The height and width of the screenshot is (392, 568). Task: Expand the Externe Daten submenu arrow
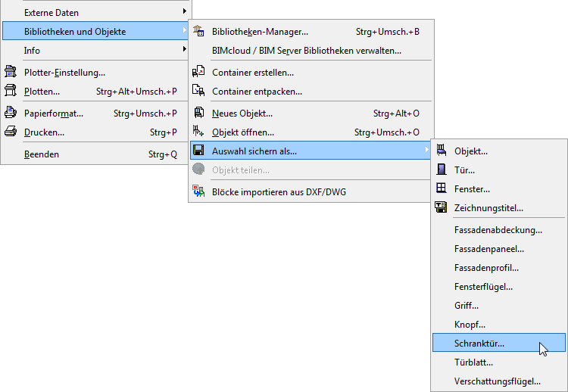click(185, 11)
